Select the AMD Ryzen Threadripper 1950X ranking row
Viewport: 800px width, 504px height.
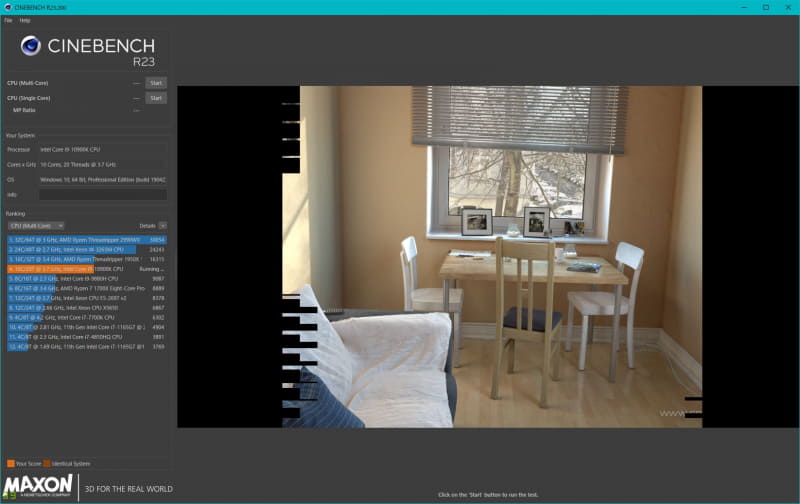[x=87, y=259]
